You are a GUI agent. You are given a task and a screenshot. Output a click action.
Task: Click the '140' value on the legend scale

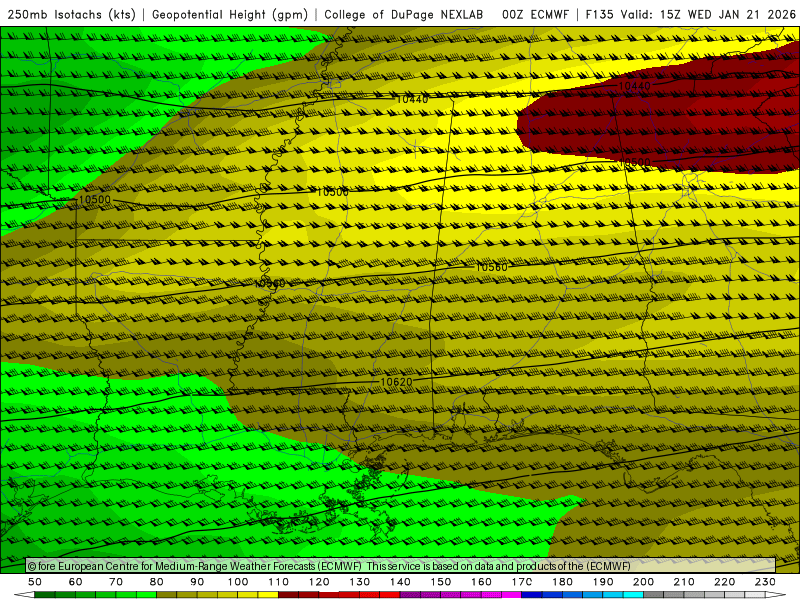coord(400,582)
